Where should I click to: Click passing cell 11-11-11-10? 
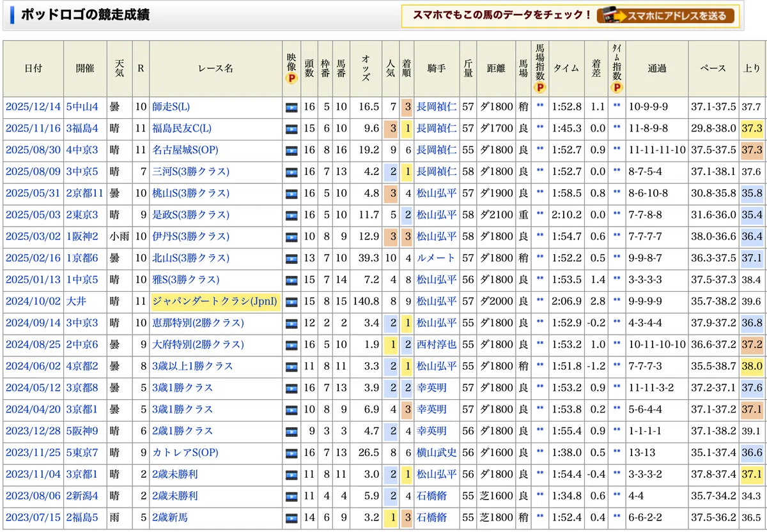click(657, 151)
